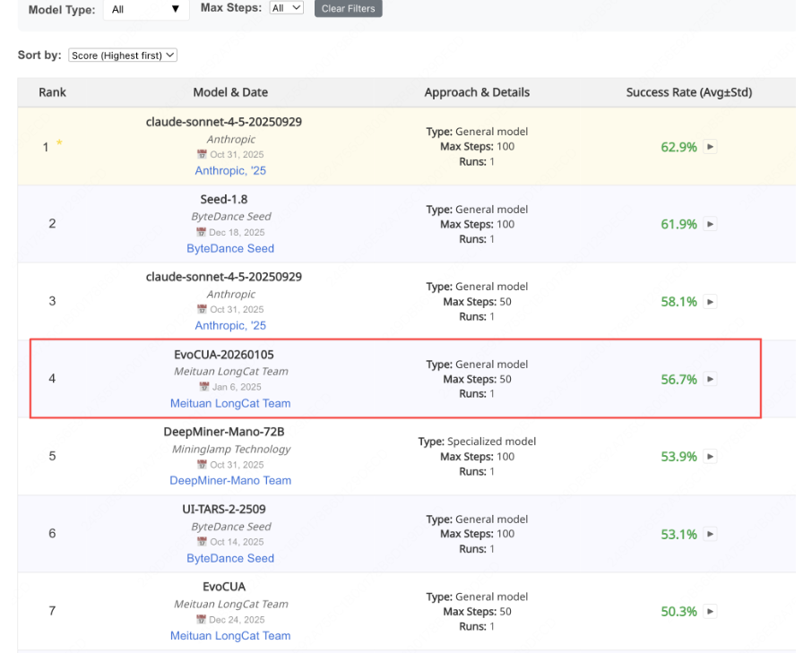The image size is (812, 653).
Task: Expand details arrow next to 53.1% score
Action: [x=711, y=534]
